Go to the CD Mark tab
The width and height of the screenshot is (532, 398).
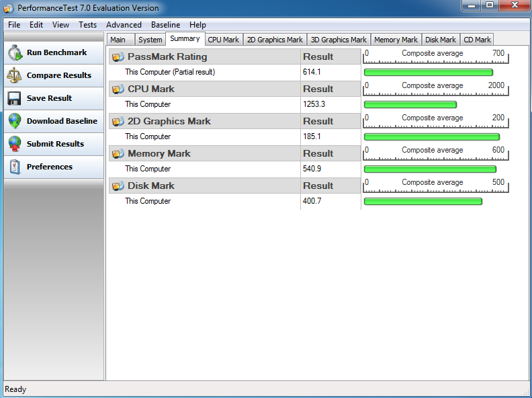(x=477, y=40)
